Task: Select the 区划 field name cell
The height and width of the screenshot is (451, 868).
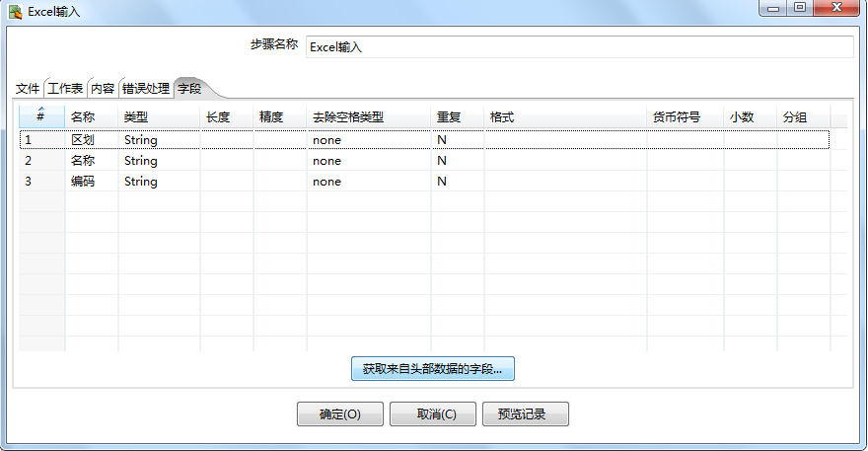Action: coord(92,139)
